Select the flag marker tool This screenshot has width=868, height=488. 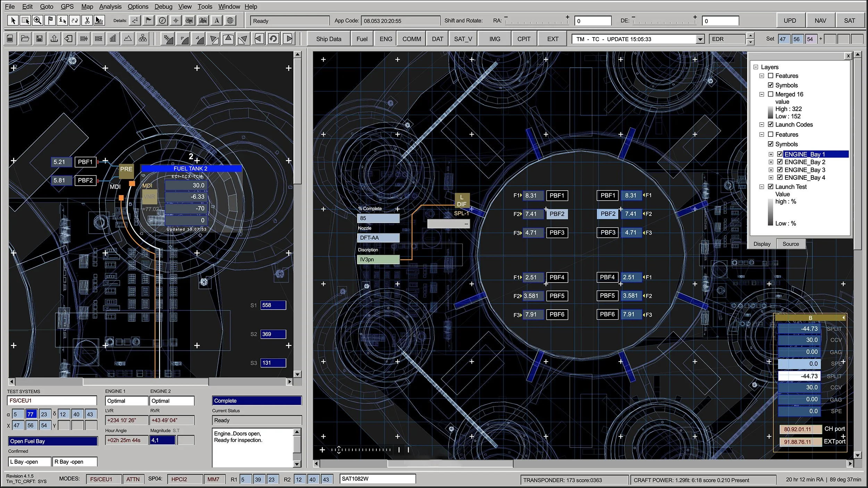click(50, 20)
